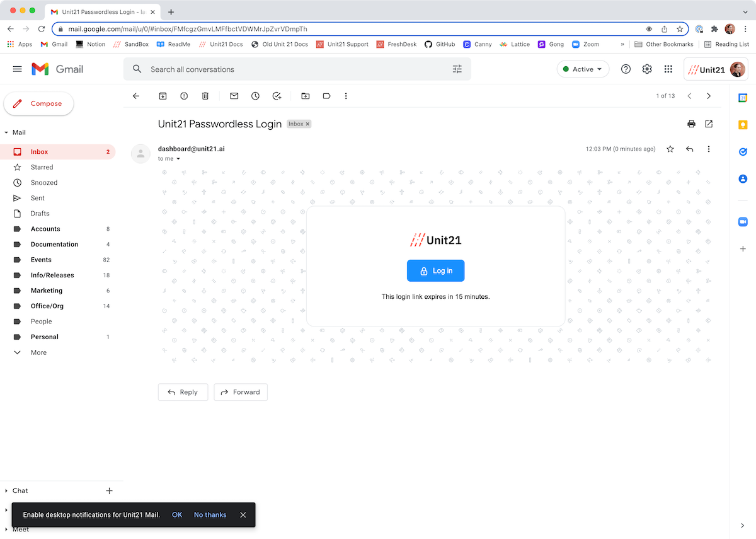756x539 pixels.
Task: Open the Move to folder icon
Action: (x=306, y=96)
